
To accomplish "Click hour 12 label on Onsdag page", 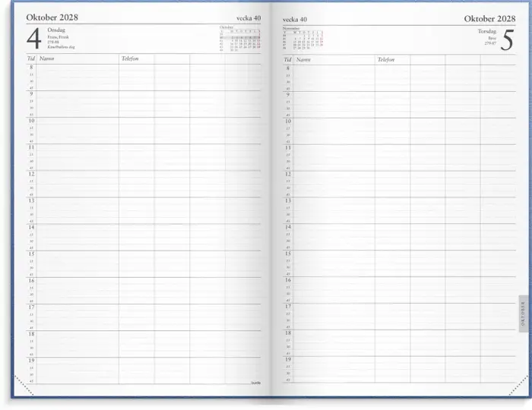I will (31, 174).
